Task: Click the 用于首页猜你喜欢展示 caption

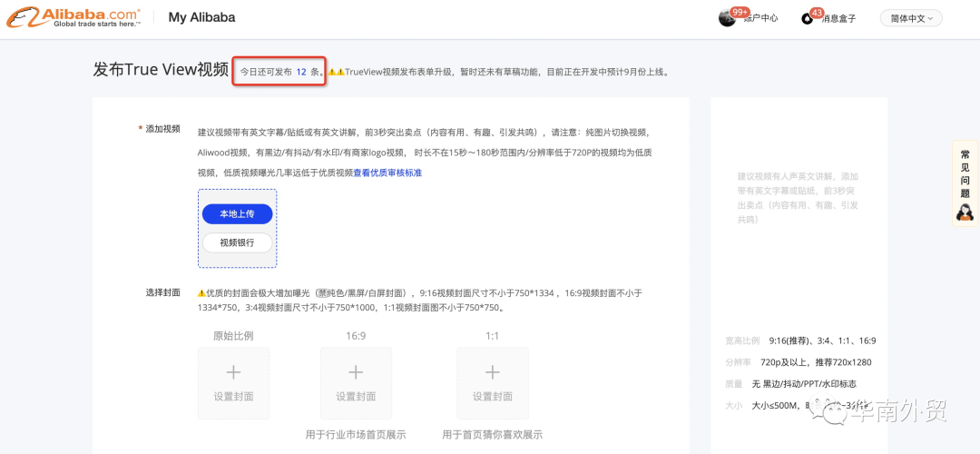Action: pyautogui.click(x=493, y=434)
